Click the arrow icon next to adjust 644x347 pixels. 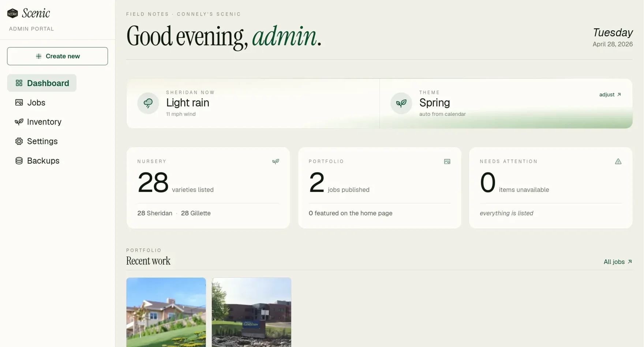(x=619, y=95)
